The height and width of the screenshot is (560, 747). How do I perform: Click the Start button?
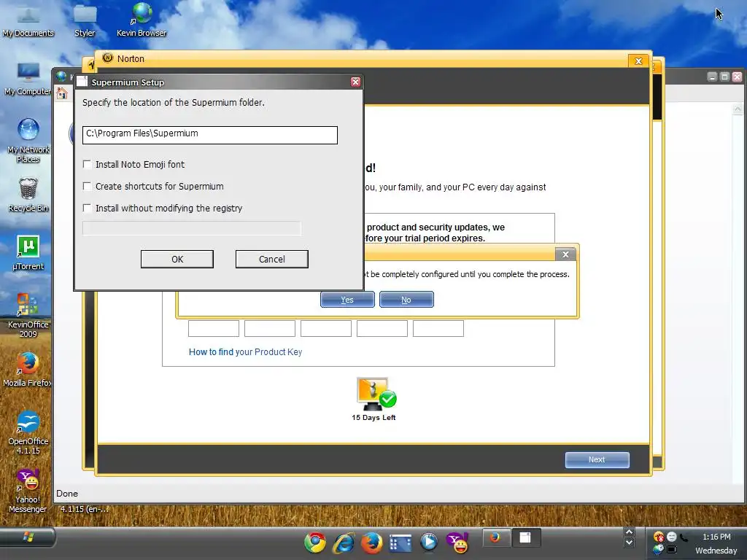click(x=28, y=538)
